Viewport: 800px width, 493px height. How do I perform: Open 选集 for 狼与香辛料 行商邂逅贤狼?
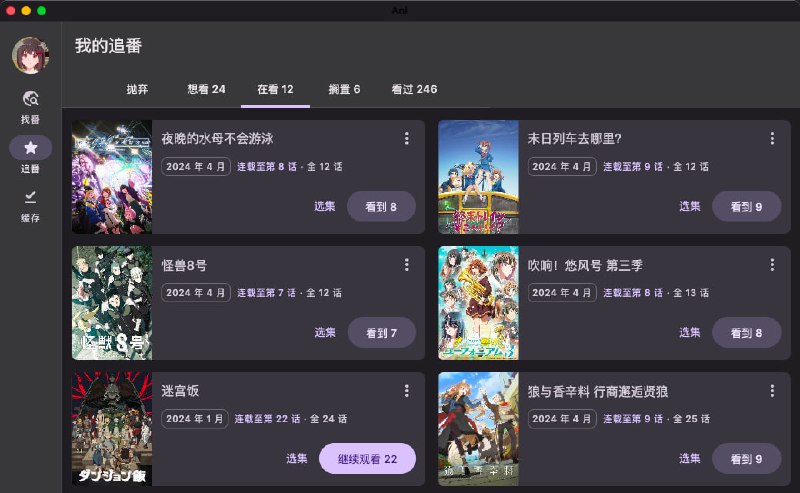[x=690, y=458]
